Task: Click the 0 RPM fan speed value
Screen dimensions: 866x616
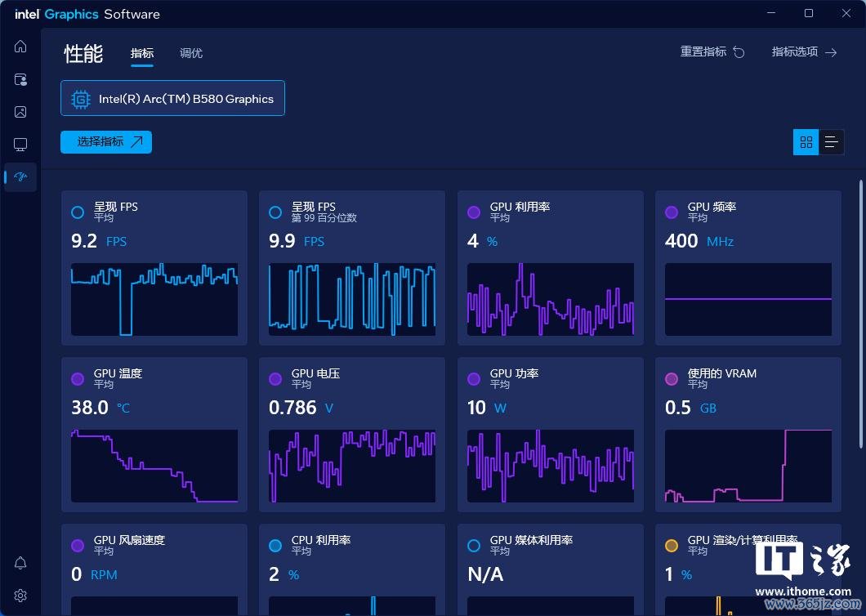Action: pyautogui.click(x=95, y=574)
